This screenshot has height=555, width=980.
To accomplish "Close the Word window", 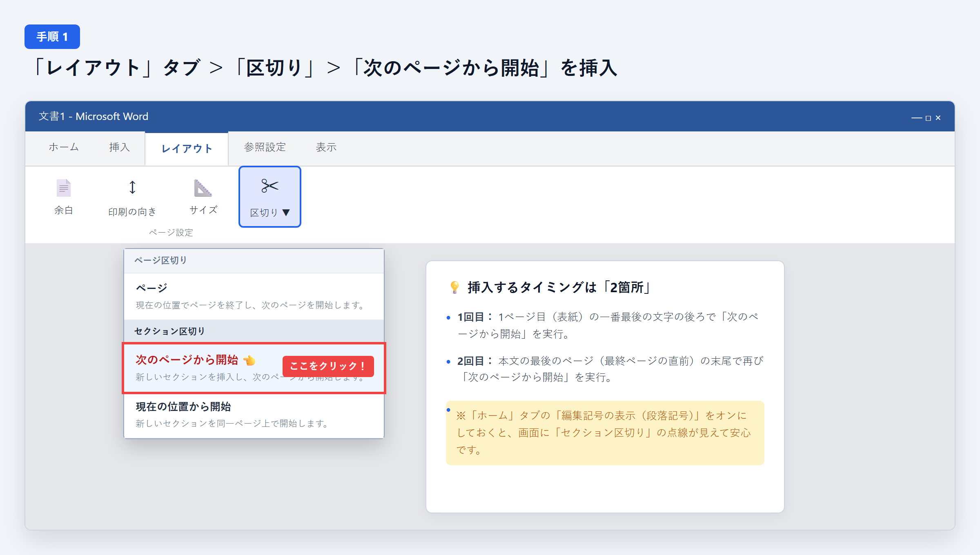I will tap(938, 118).
